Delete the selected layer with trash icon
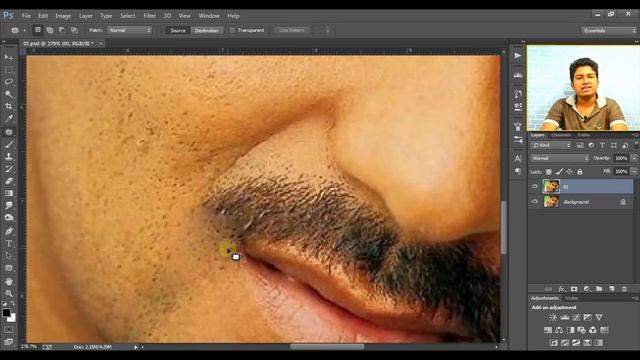This screenshot has height=360, width=640. point(624,289)
